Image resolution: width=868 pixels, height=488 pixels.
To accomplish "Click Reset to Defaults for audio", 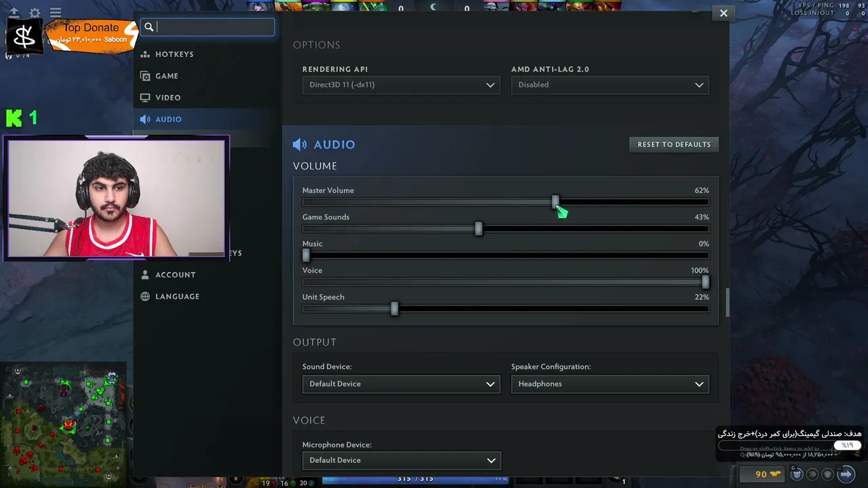I will coord(674,144).
